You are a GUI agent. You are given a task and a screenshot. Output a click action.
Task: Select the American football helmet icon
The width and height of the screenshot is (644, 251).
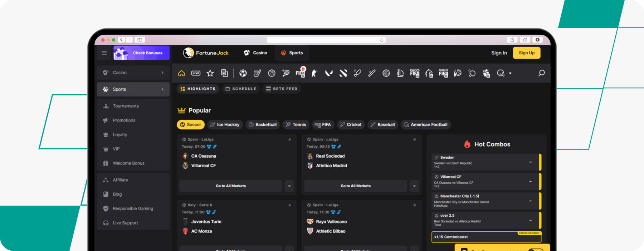click(x=501, y=73)
